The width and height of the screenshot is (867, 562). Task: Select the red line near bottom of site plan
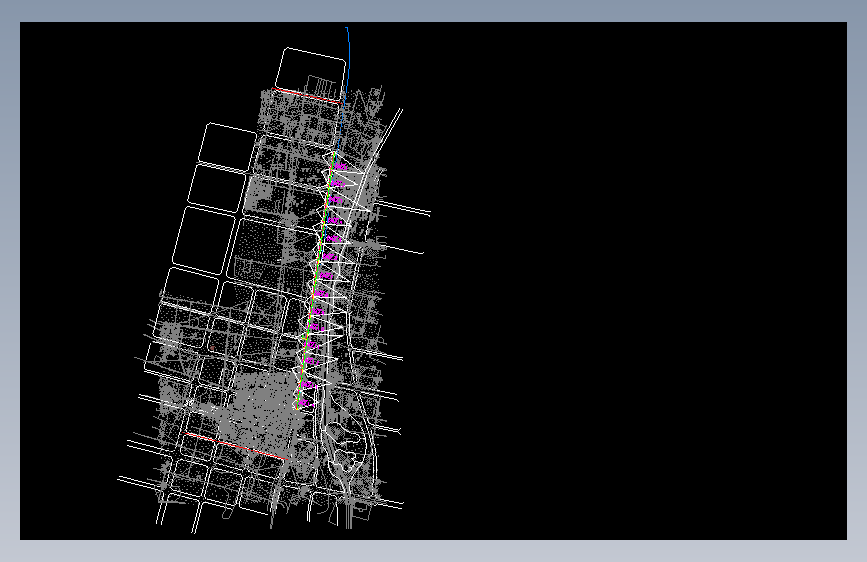click(235, 446)
